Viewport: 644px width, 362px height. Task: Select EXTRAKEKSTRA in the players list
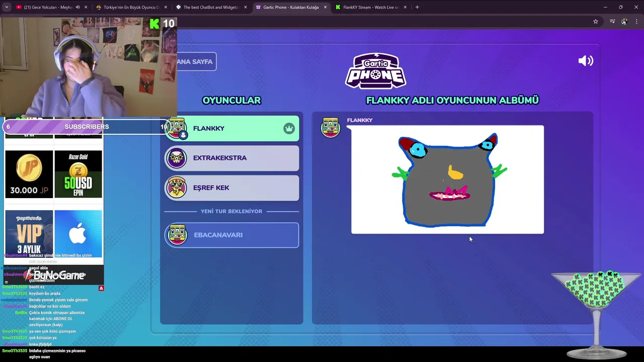click(x=232, y=158)
